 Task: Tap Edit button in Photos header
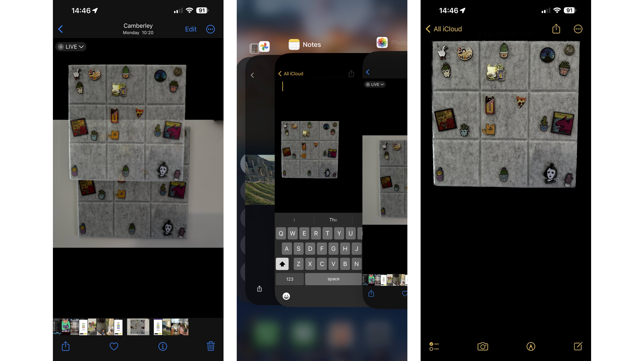pos(191,29)
